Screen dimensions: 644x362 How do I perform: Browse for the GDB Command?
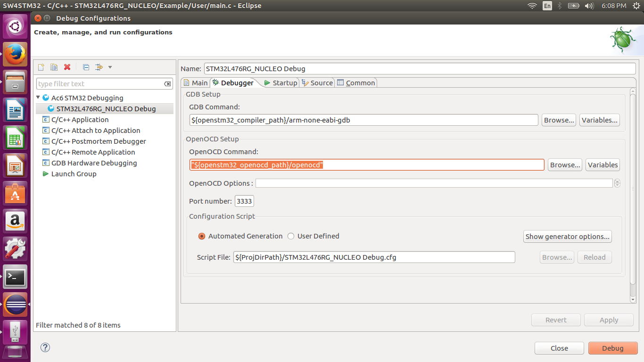(559, 120)
